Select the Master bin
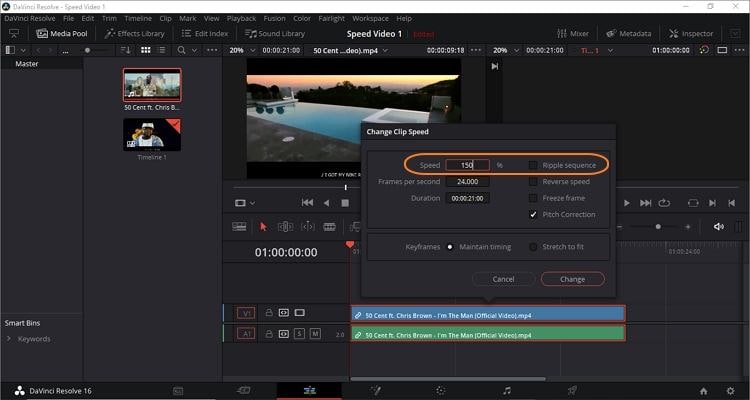 point(27,64)
